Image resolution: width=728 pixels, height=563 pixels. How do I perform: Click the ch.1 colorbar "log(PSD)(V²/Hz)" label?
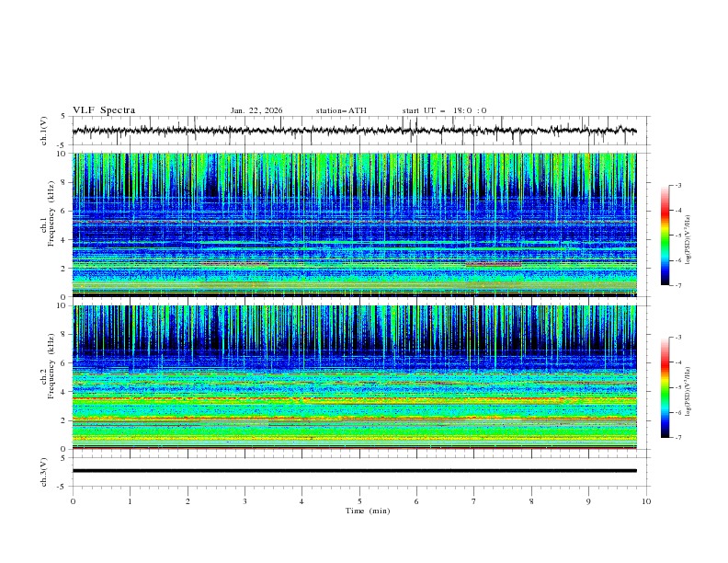pos(688,240)
